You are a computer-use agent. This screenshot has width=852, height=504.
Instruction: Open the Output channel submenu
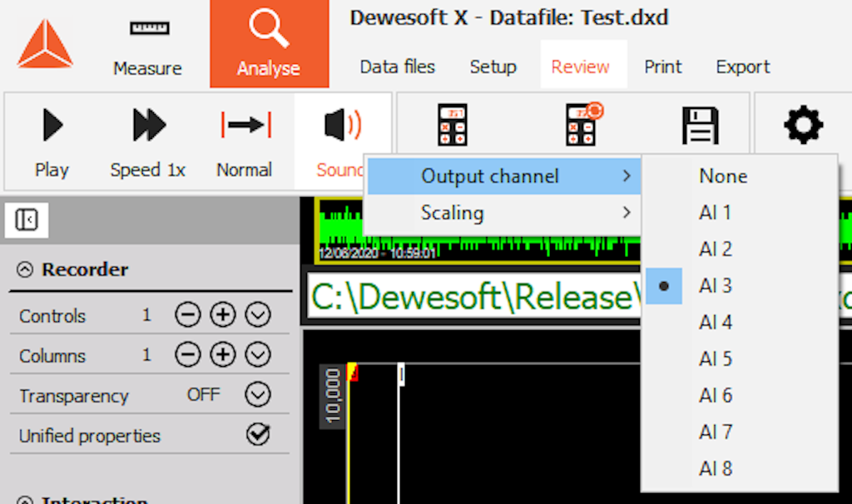pyautogui.click(x=504, y=176)
